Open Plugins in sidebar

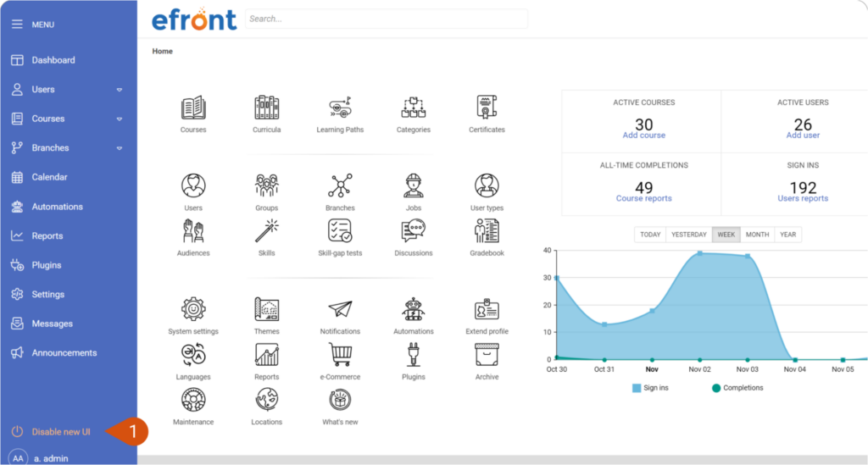click(47, 265)
